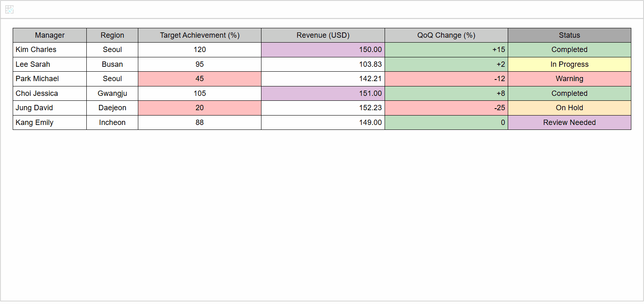
Task: Select the Review Needed status cell
Action: 570,123
